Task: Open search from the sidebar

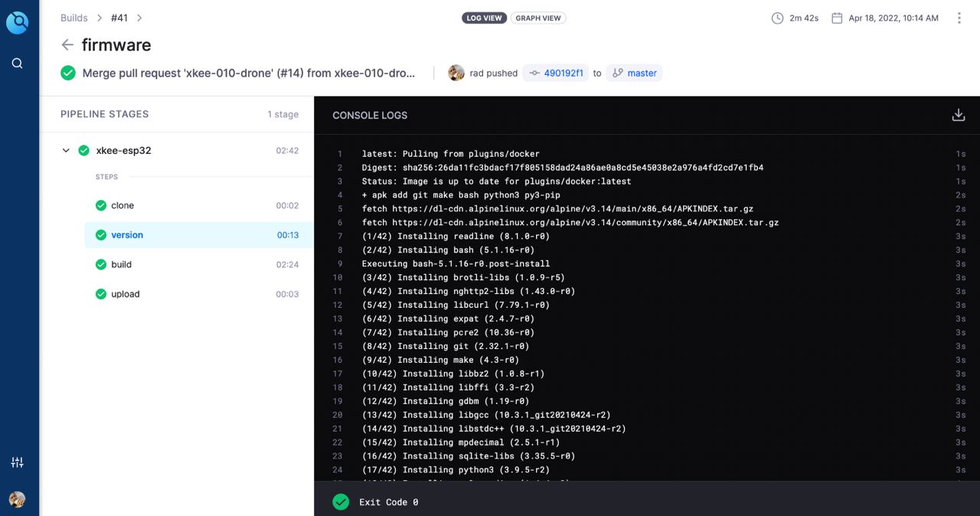Action: pos(17,64)
